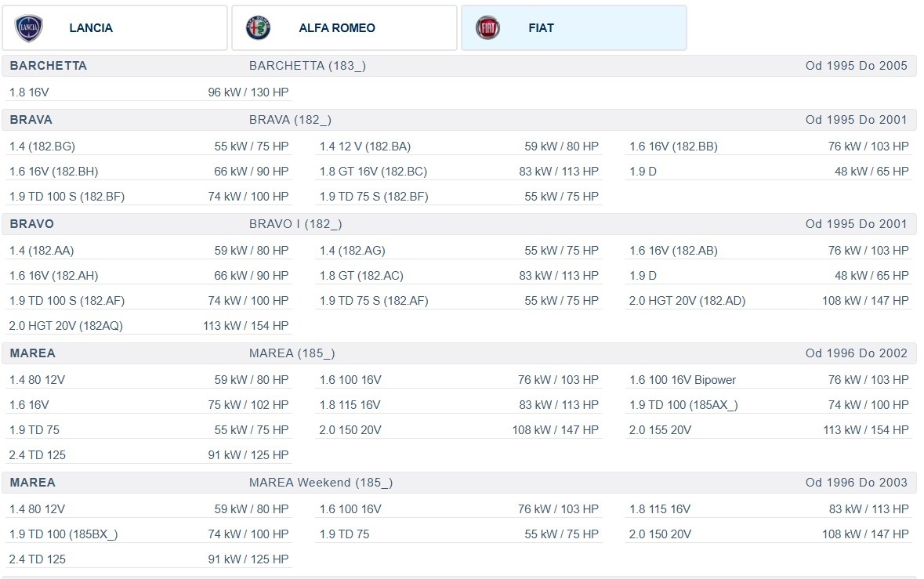The height and width of the screenshot is (579, 924).
Task: Click the Lancia brand logo icon
Action: click(x=29, y=28)
